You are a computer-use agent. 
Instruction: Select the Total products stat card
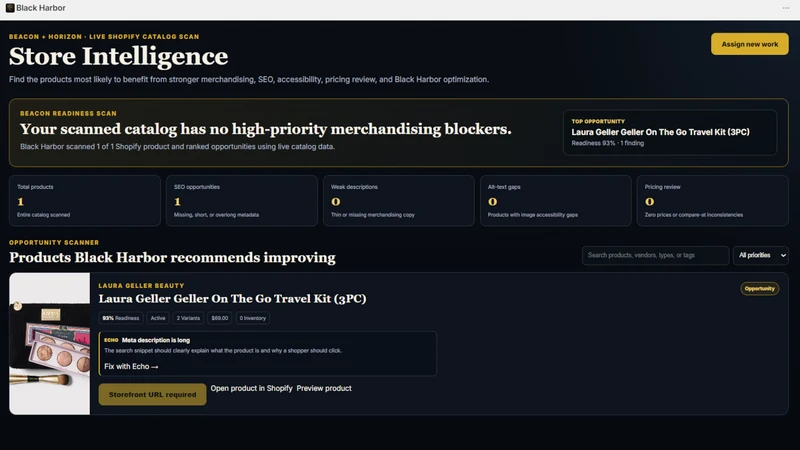pyautogui.click(x=85, y=201)
